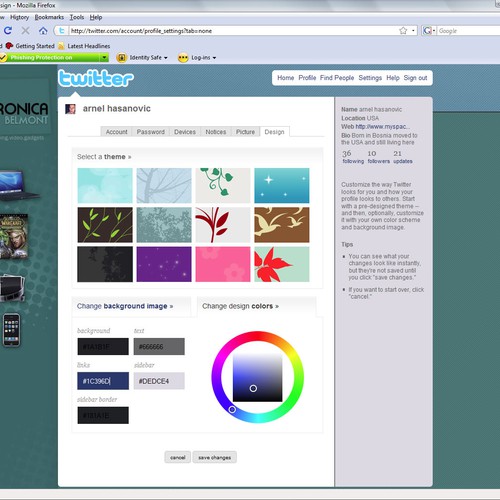The image size is (500, 500).
Task: Click the browser reload icon
Action: (x=8, y=31)
